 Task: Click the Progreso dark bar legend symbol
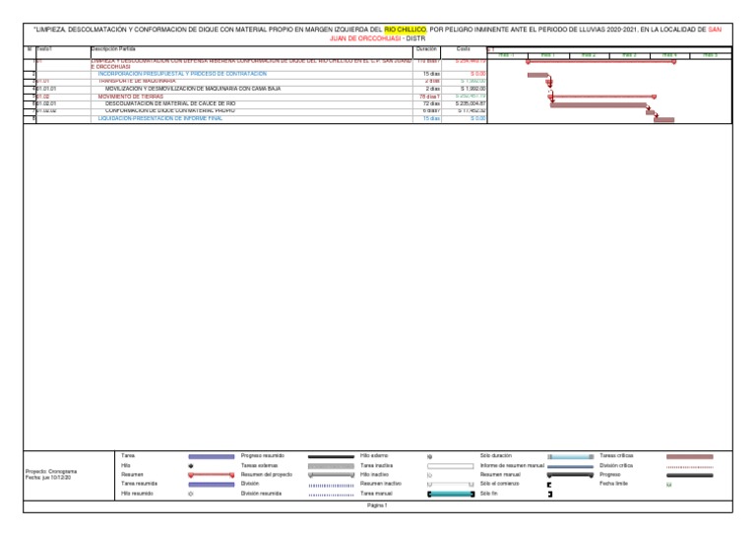pos(689,476)
